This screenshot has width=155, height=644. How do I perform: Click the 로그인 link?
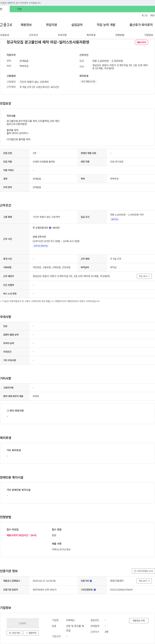coord(145,15)
